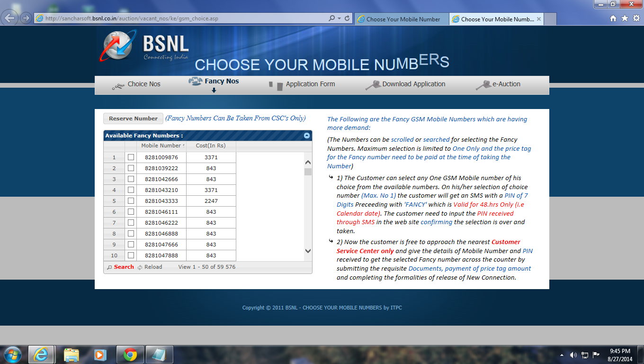Switch to the first Choose Your Mobile Number tab
Image resolution: width=644 pixels, height=364 pixels.
402,19
